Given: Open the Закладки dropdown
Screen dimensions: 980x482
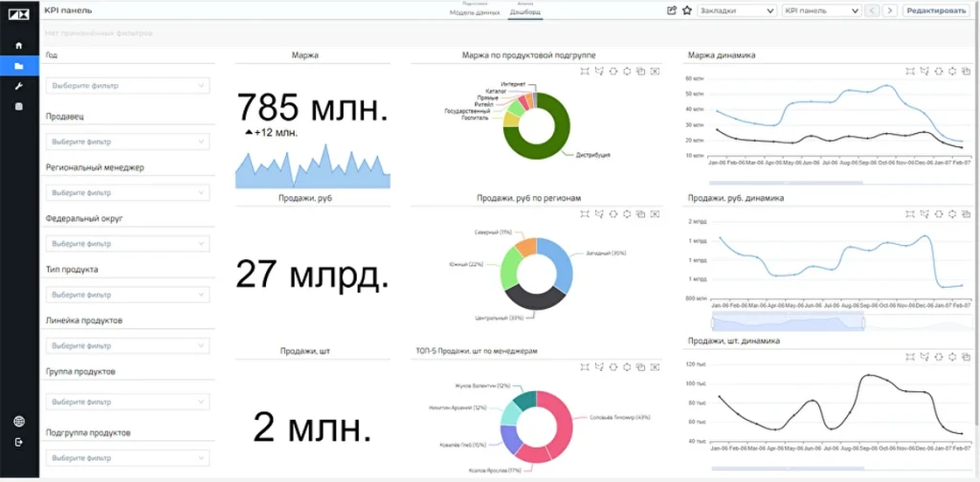Looking at the screenshot, I should point(735,11).
